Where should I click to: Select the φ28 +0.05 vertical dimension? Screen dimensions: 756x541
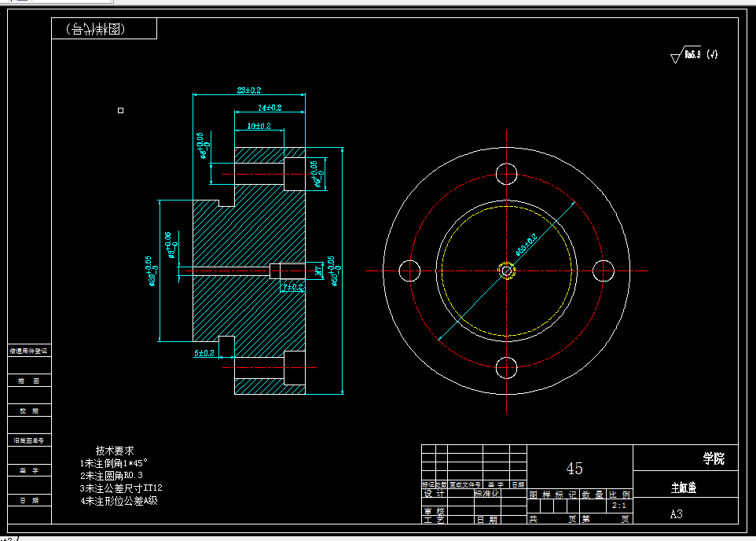(150, 271)
